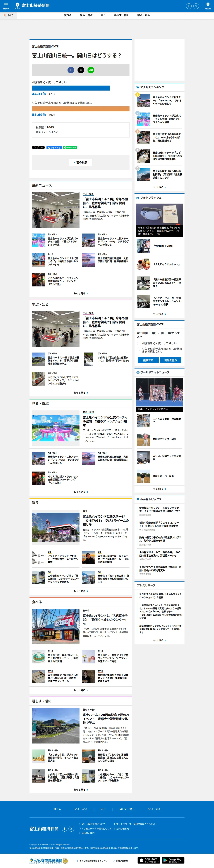Open headline 富士急ハイランドに「名代富士そば」 in 食べる section
Screen dimensions: 214x868
[105, 620]
